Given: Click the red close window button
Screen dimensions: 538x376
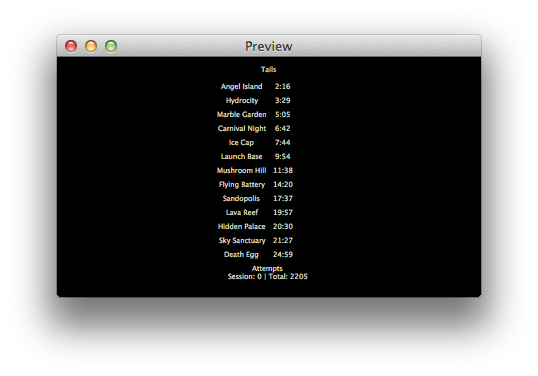Looking at the screenshot, I should (x=71, y=46).
